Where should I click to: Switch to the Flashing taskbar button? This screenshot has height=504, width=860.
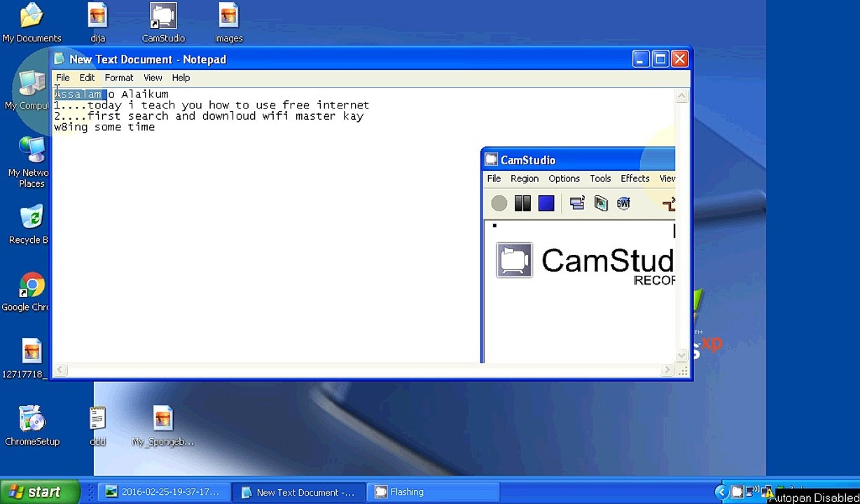coord(434,492)
